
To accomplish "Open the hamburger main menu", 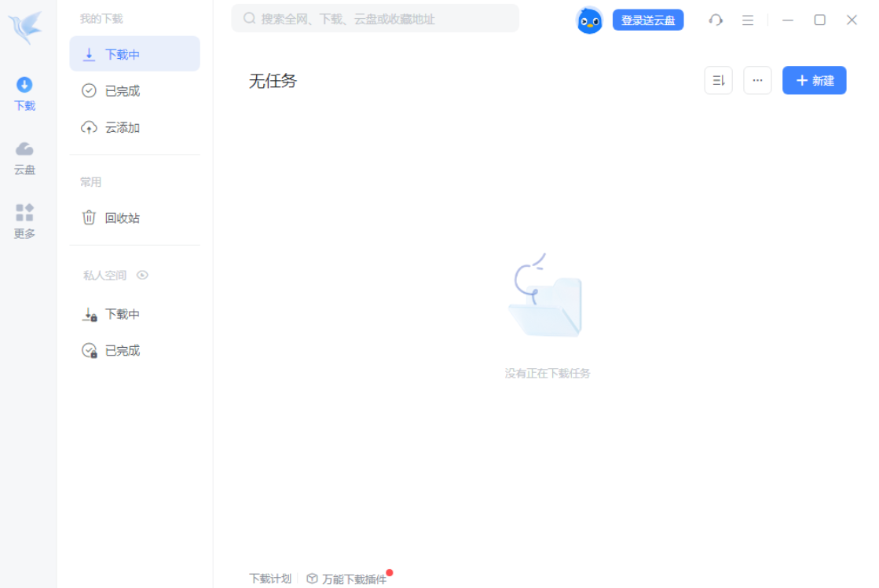I will pyautogui.click(x=748, y=20).
